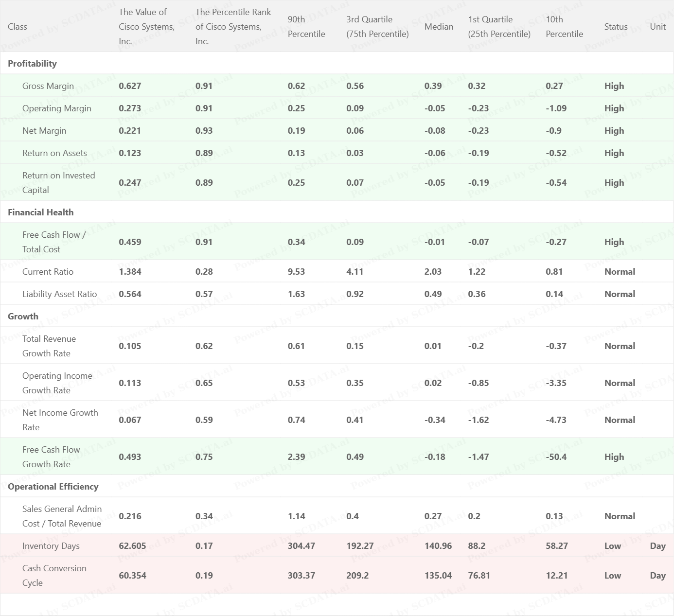Click the Unit column header
Image resolution: width=674 pixels, height=616 pixels.
(658, 27)
